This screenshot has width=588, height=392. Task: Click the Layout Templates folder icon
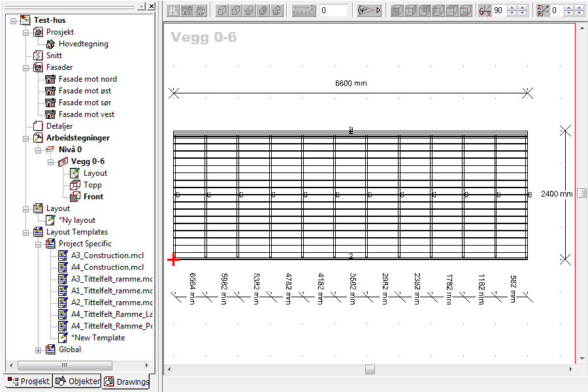[38, 232]
